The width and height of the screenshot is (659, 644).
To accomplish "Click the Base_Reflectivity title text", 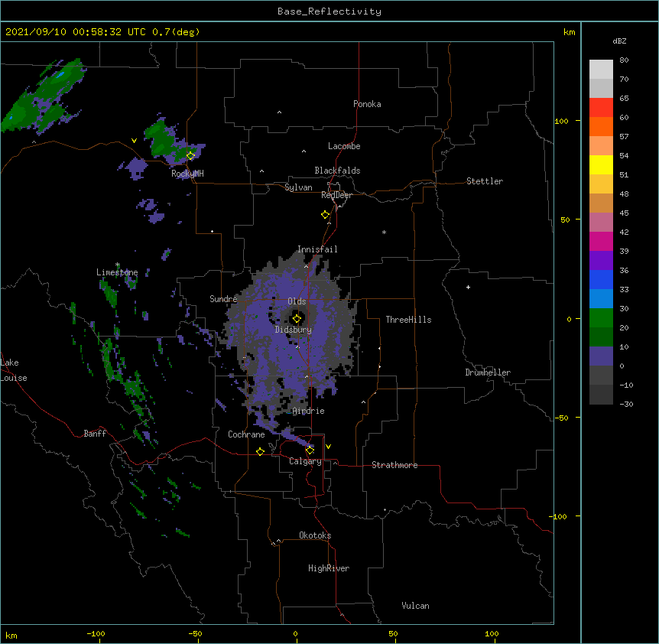I will 329,11.
